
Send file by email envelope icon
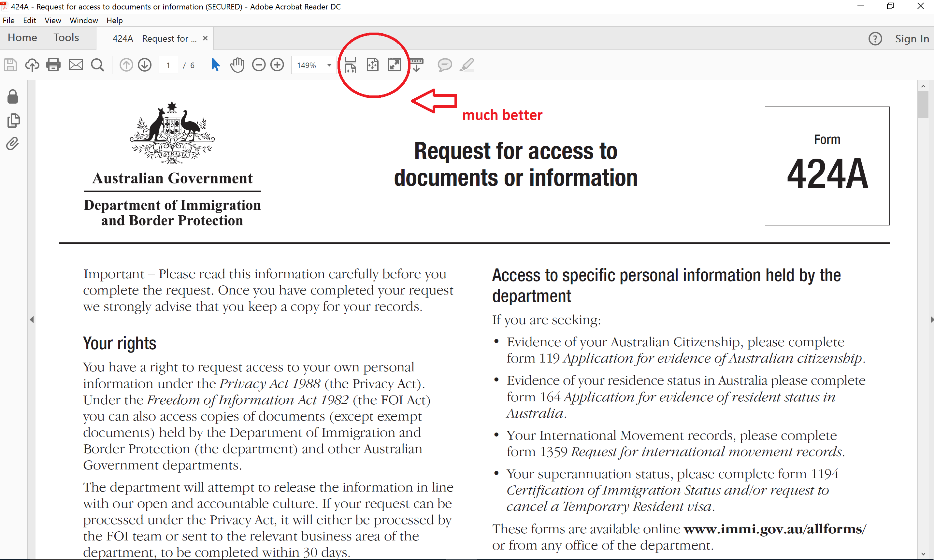pyautogui.click(x=76, y=65)
